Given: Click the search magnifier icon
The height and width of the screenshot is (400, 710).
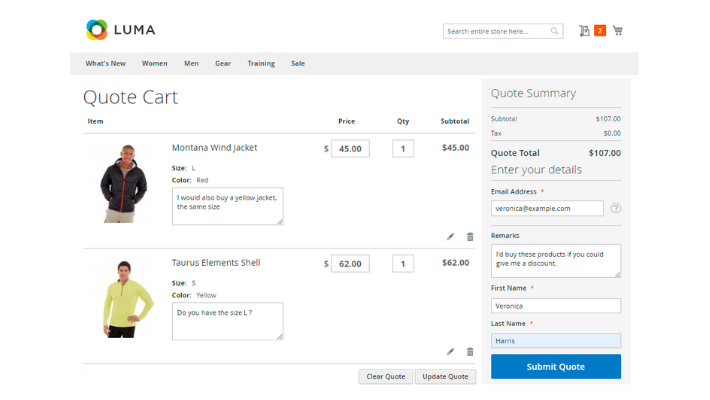Looking at the screenshot, I should click(x=555, y=32).
